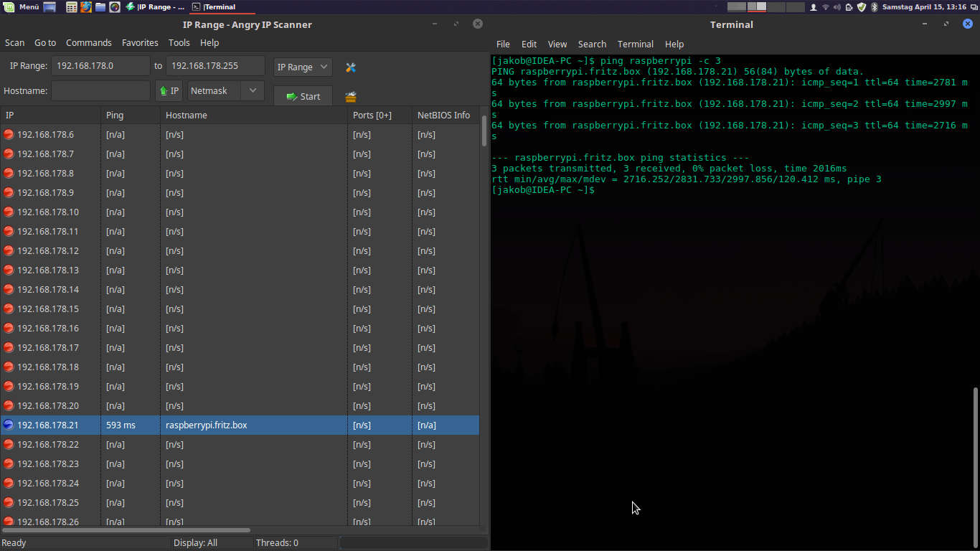Click the show desktop icon in panel
The image size is (980, 551).
pos(50,6)
